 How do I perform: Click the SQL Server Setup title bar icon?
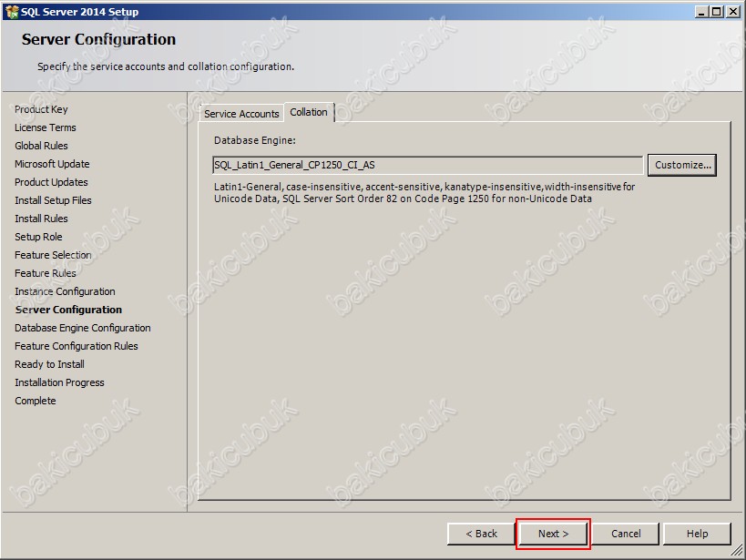pyautogui.click(x=12, y=12)
